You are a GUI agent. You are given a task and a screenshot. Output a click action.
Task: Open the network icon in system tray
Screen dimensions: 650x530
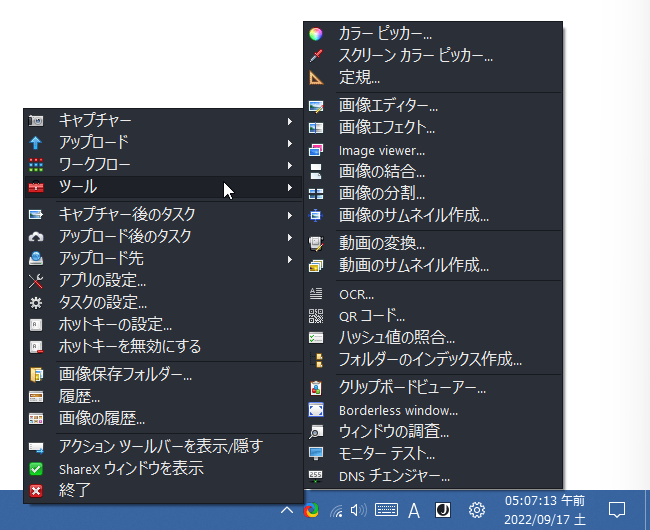(336, 511)
